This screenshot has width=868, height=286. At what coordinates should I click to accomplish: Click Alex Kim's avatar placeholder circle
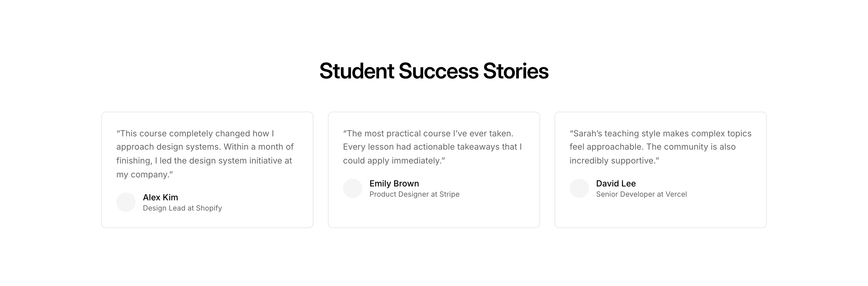coord(126,202)
